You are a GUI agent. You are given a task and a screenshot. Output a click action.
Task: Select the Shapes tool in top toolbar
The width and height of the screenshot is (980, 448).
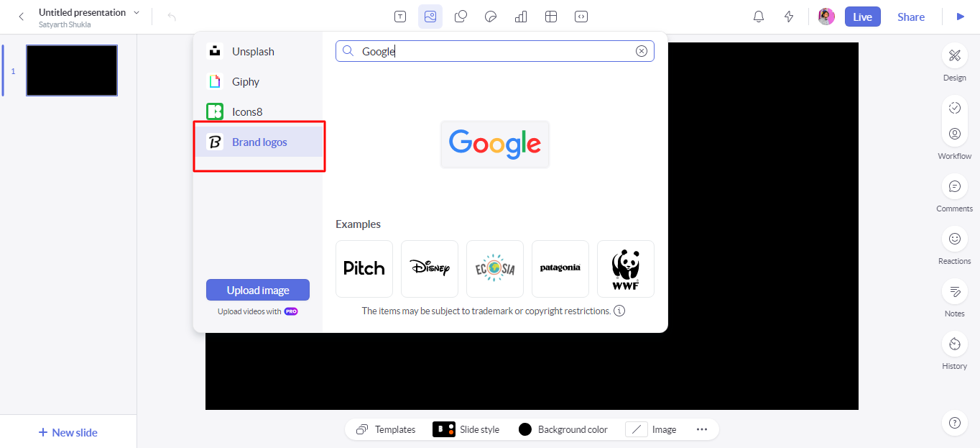[x=461, y=17]
